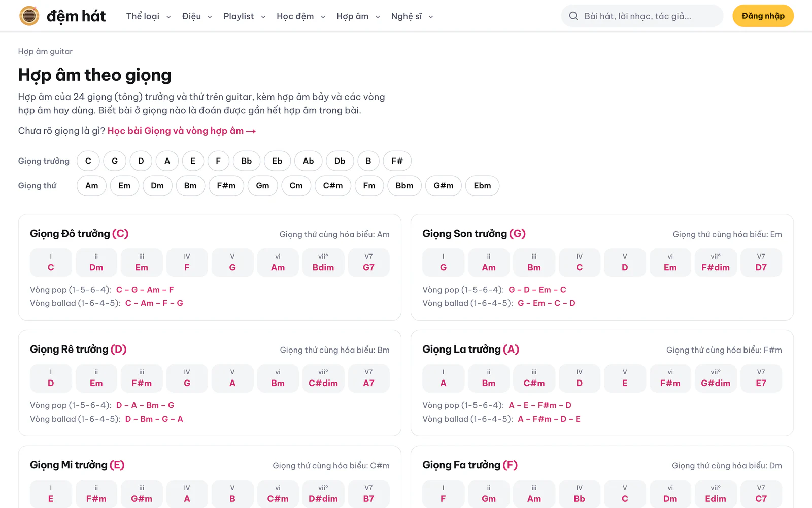
Task: Jump to the F#m minor key
Action: click(226, 186)
